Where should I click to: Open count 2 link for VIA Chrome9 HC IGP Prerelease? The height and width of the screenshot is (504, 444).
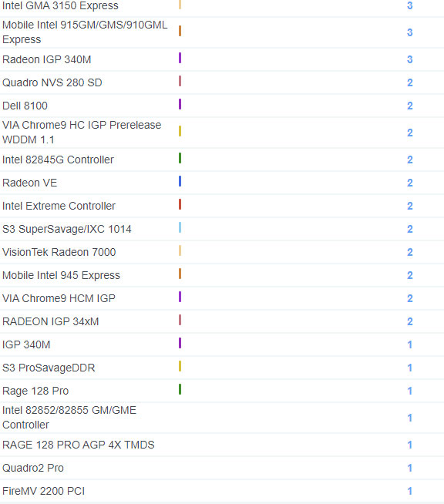(409, 133)
